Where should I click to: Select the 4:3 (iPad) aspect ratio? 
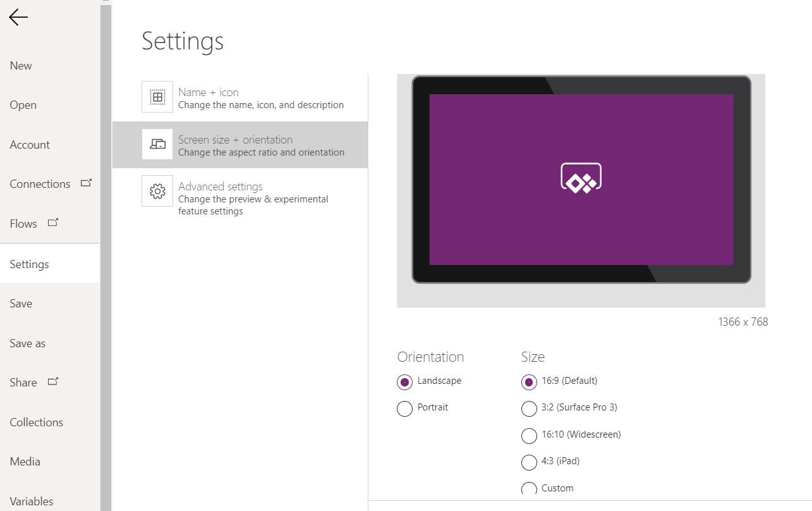click(529, 462)
